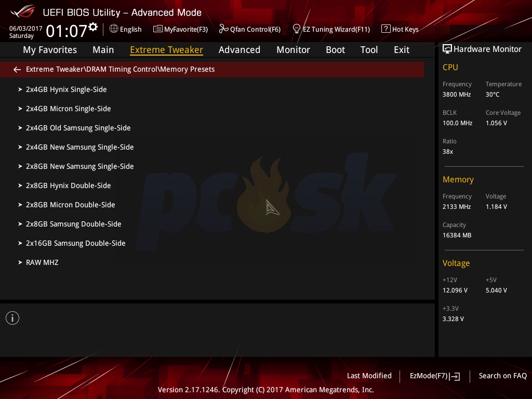Click the back arrow beside Extreme Tweaker path
Screen dimensions: 532x399
coord(17,70)
